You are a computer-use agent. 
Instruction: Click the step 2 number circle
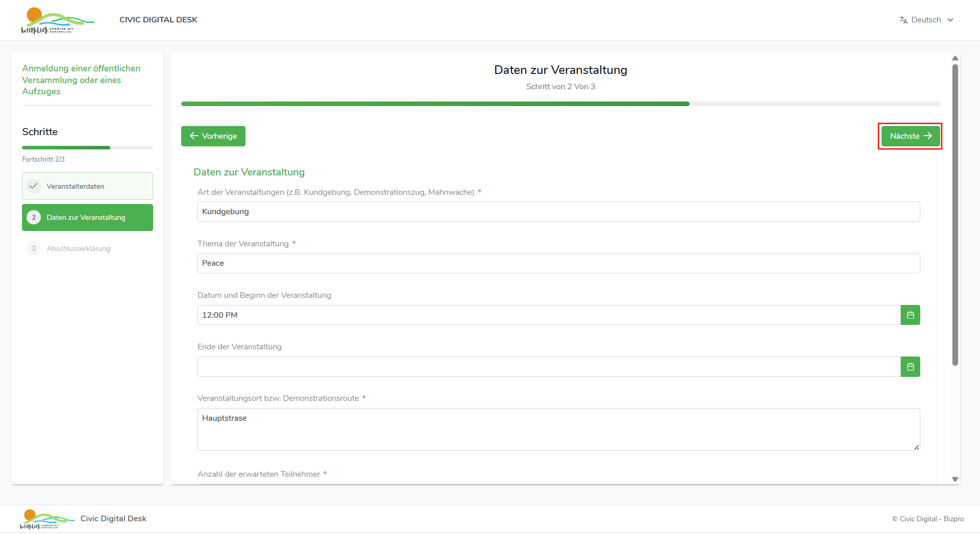pyautogui.click(x=34, y=217)
